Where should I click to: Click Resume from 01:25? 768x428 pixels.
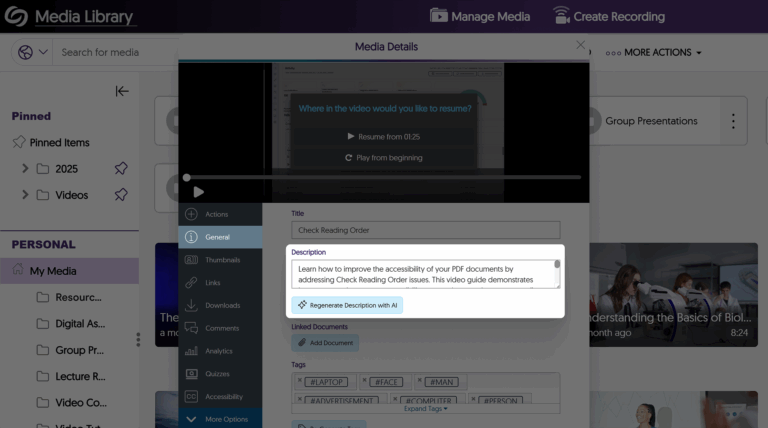[384, 137]
